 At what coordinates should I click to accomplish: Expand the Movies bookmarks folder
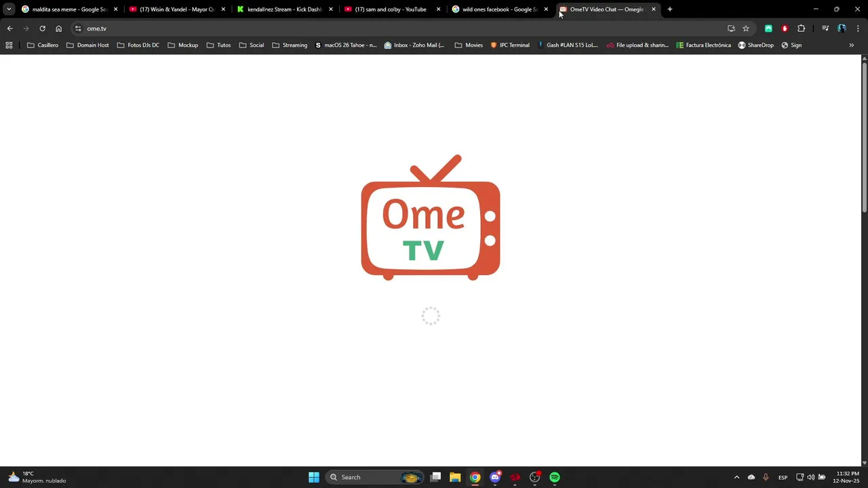coord(469,45)
